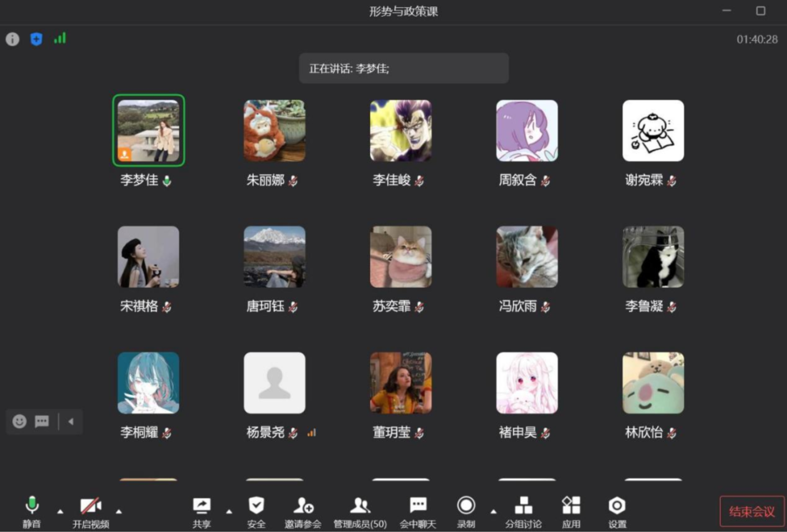Open the floating chat bubble icon
The height and width of the screenshot is (532, 787).
click(x=42, y=421)
